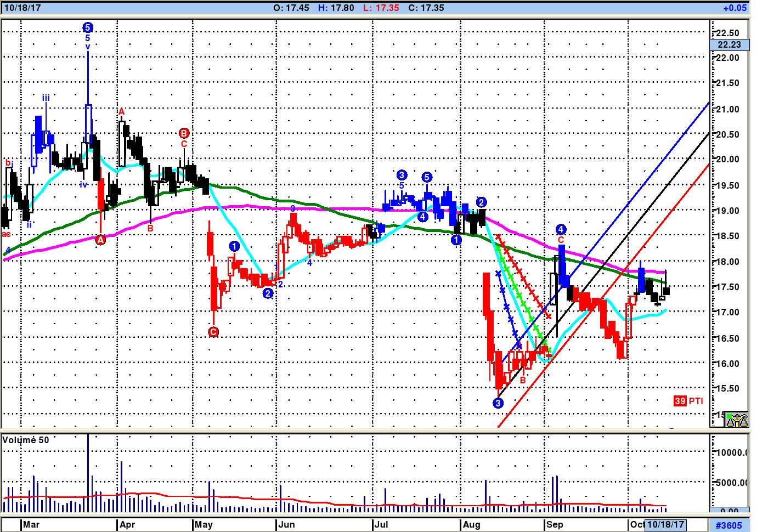Select the red circled A wave label
Viewport: 768px width, 532px height.
[x=100, y=240]
